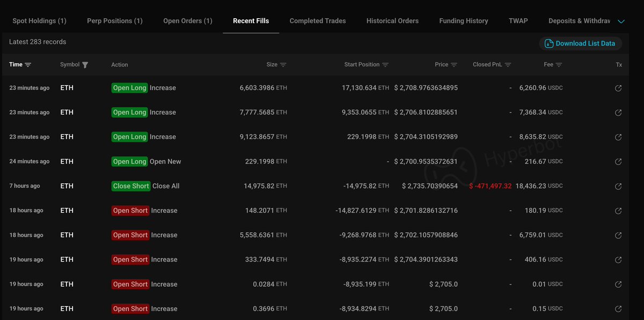Select the Latest 283 records text
Viewport: 644px width, 320px height.
pos(38,42)
